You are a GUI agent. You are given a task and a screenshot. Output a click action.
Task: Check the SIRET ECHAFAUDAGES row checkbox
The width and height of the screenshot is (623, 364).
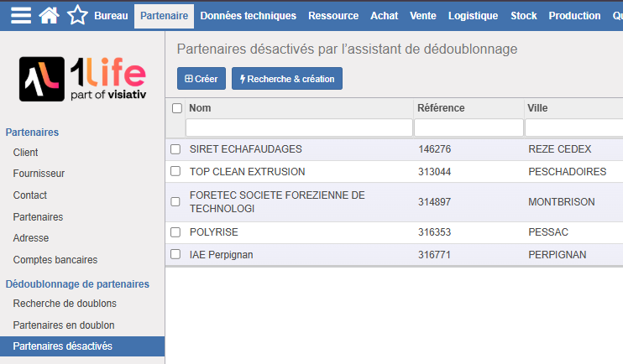(x=175, y=149)
